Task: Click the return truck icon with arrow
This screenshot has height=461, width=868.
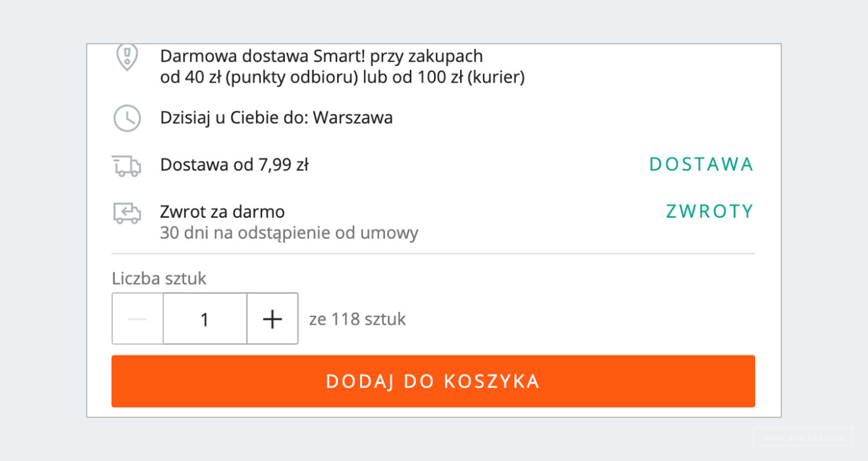Action: coord(127,213)
